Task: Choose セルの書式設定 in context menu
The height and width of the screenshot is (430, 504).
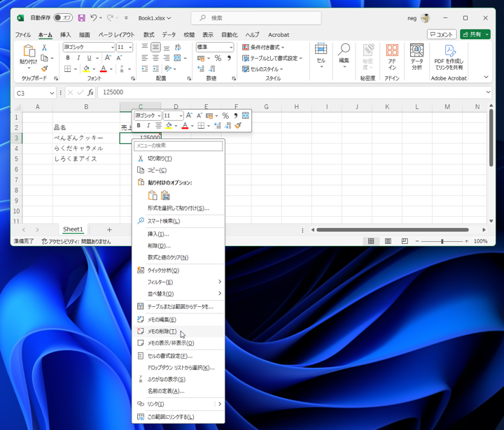Action: (x=178, y=356)
